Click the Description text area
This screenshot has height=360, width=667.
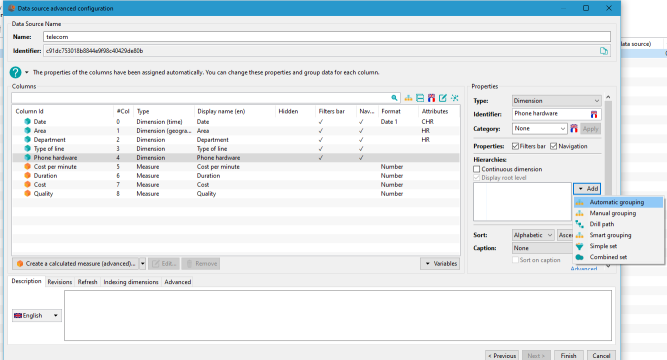338,315
